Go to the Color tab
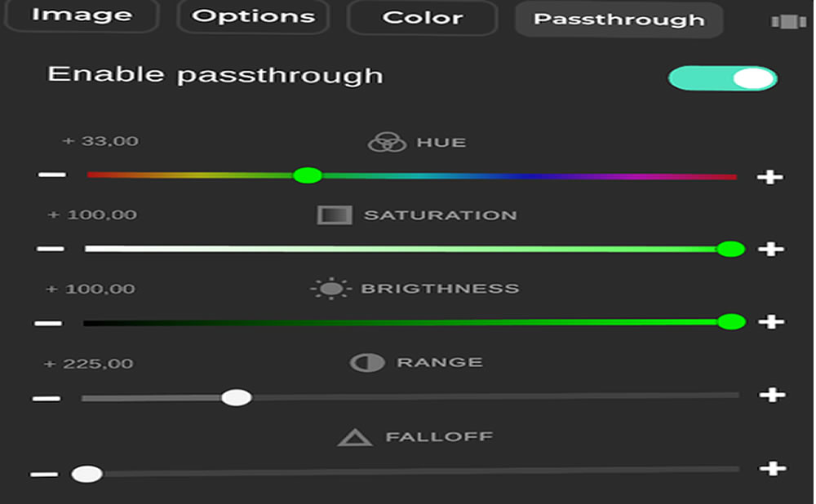 [422, 18]
